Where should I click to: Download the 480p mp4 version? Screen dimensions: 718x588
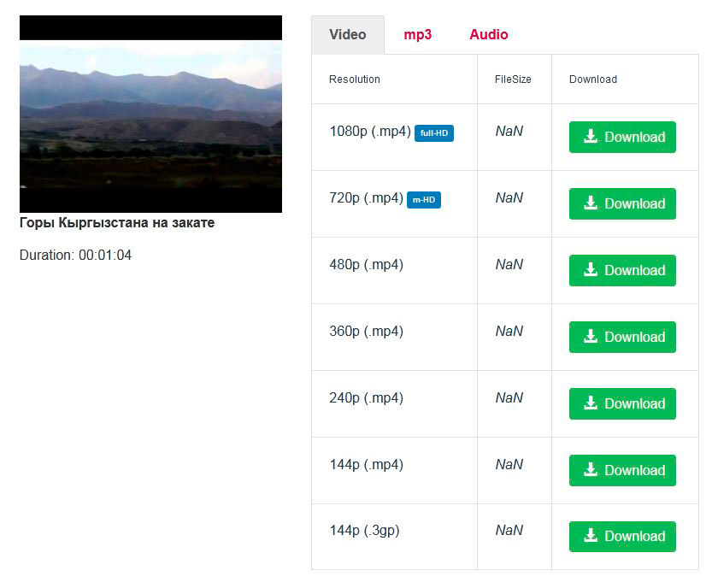tap(622, 270)
